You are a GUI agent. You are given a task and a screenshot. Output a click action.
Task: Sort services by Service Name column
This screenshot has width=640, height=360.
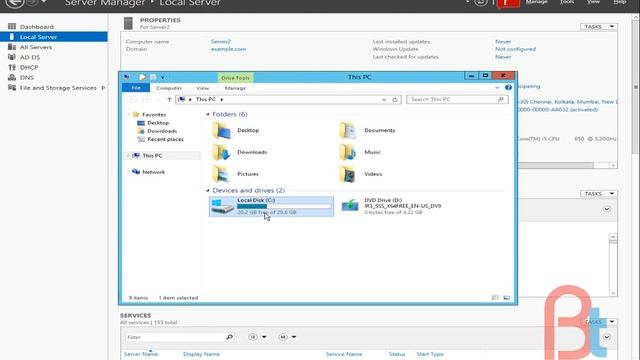344,354
